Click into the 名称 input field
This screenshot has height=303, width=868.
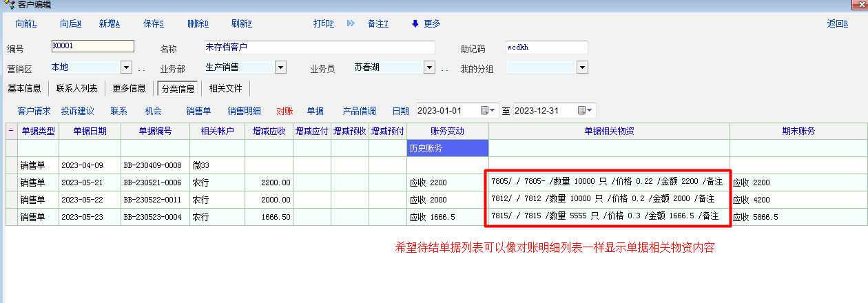pos(318,48)
